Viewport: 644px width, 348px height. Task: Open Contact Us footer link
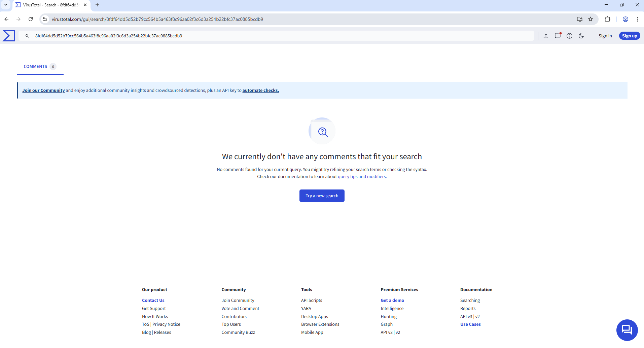[153, 301]
